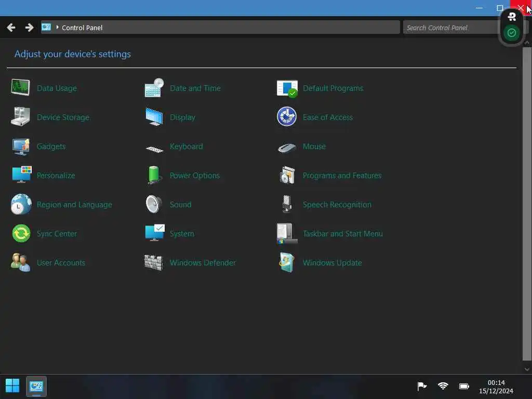Image resolution: width=532 pixels, height=399 pixels.
Task: Click the Device Storage drive icon
Action: pyautogui.click(x=20, y=117)
